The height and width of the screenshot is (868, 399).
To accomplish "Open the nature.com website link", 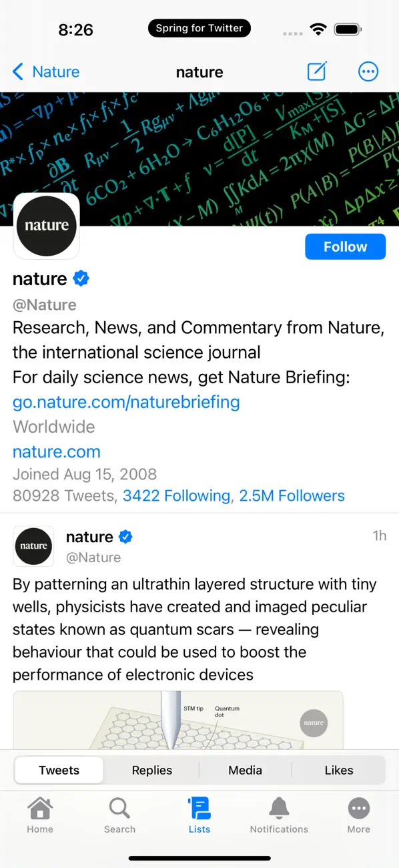I will tap(56, 451).
